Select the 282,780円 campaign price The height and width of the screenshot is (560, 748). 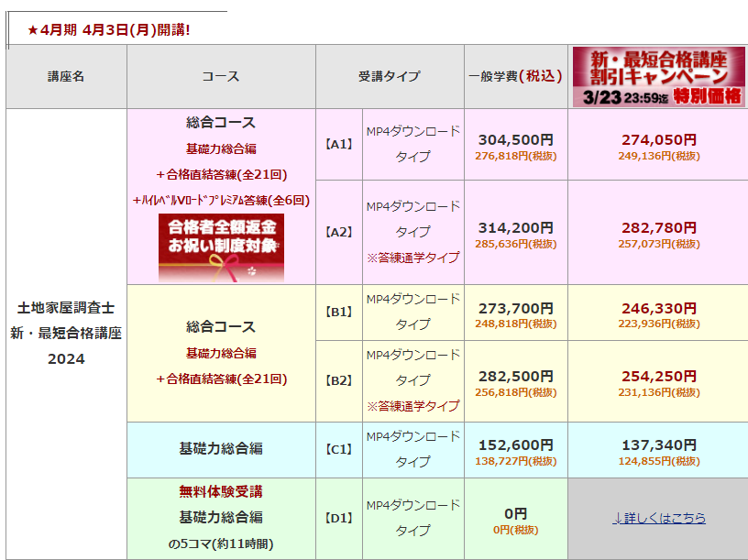point(659,228)
